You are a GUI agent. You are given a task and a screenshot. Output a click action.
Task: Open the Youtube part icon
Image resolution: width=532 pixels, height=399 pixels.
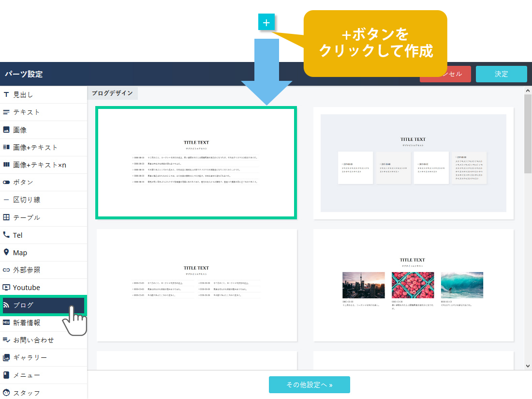pos(6,288)
